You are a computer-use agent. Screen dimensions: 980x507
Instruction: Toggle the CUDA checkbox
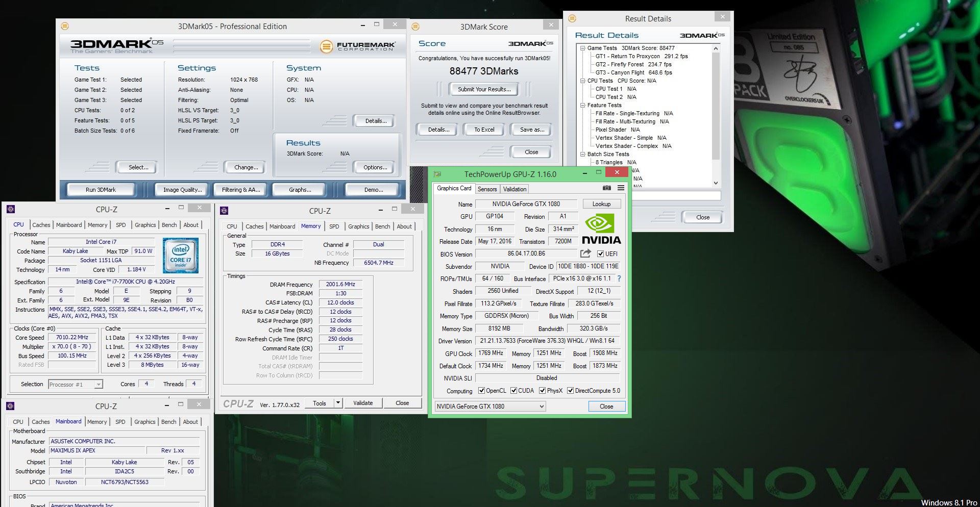513,391
